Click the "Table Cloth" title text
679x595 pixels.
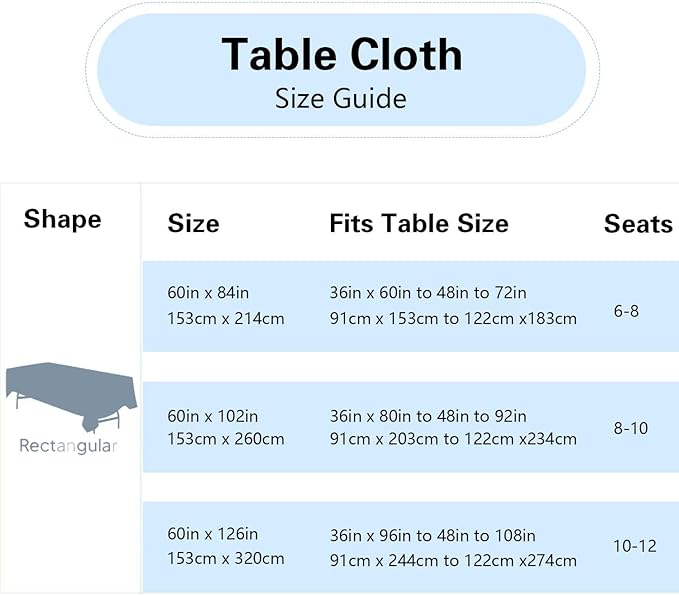coord(342,54)
